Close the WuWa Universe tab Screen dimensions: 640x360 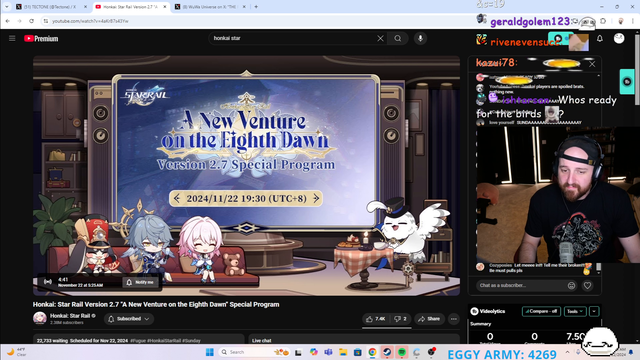[x=244, y=7]
